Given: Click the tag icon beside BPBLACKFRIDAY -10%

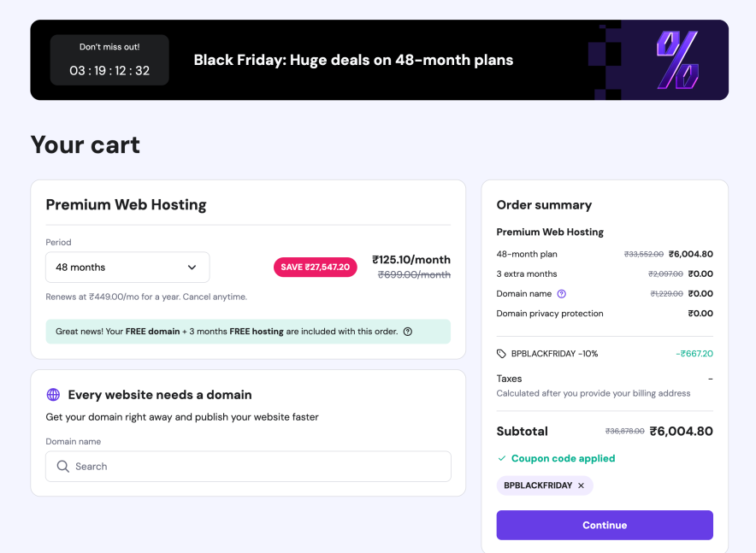Looking at the screenshot, I should (501, 354).
